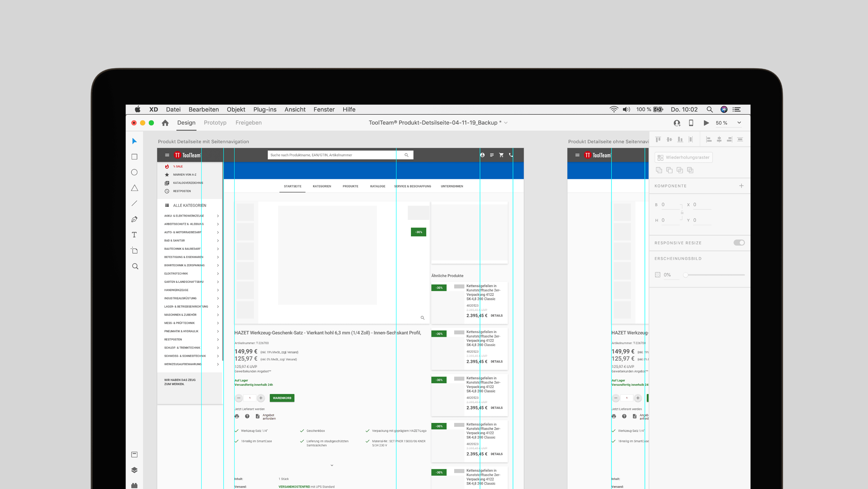Open macOS Spotlight search
868x489 pixels.
710,110
